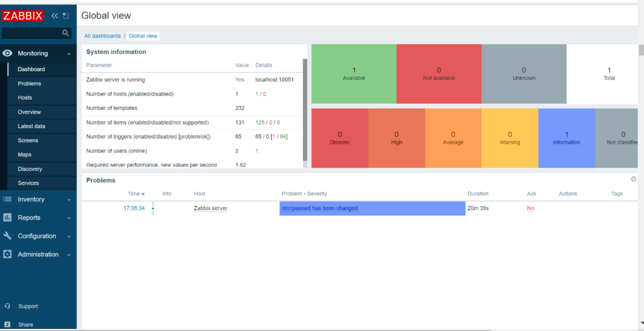Collapse the sidebar with double-chevron icon
The image size is (644, 331).
coord(55,16)
